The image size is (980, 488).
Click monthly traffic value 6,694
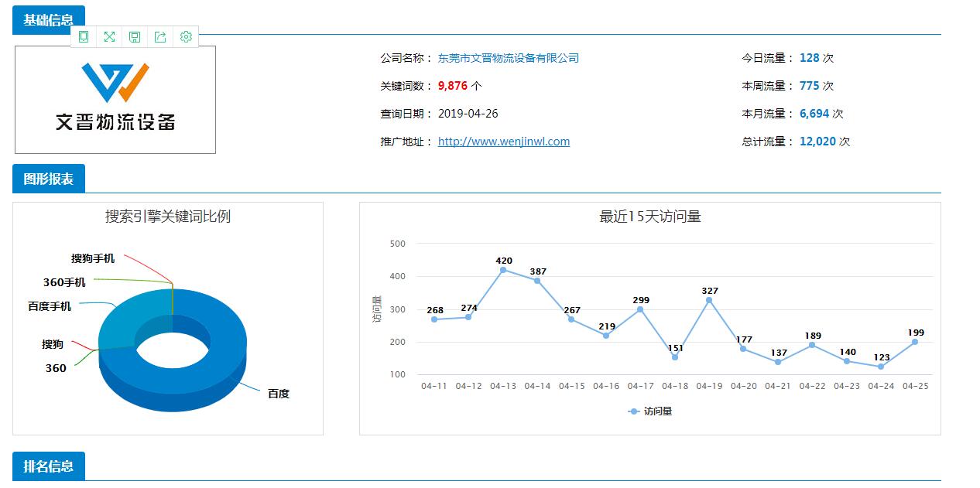coord(814,114)
